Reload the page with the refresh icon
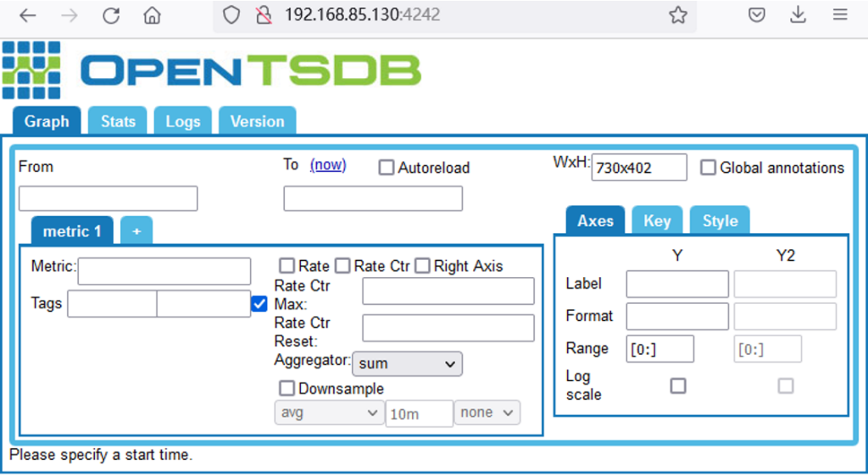This screenshot has height=476, width=868. (111, 15)
